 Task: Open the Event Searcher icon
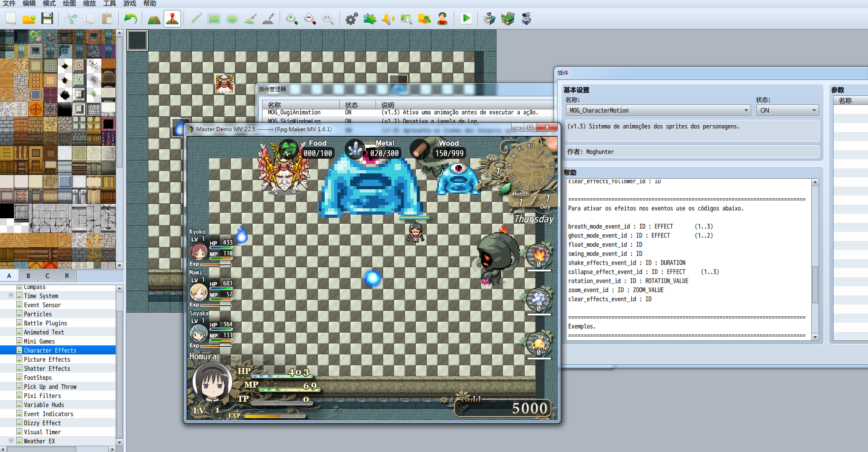[406, 19]
